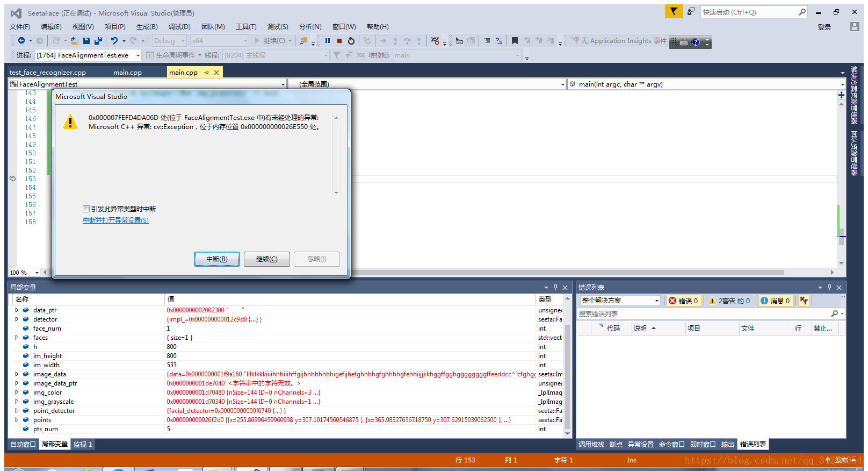This screenshot has width=868, height=471.
Task: Click the search magnifier in error list
Action: tap(834, 313)
